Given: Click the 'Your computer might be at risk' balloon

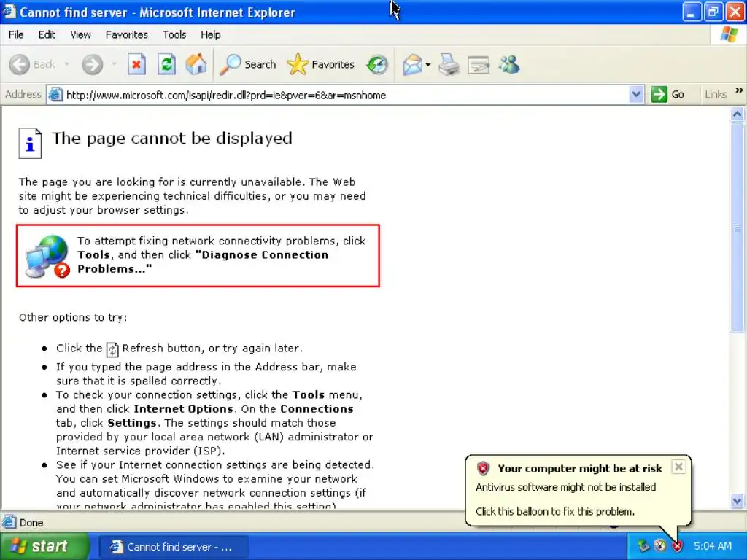Looking at the screenshot, I should (x=578, y=491).
